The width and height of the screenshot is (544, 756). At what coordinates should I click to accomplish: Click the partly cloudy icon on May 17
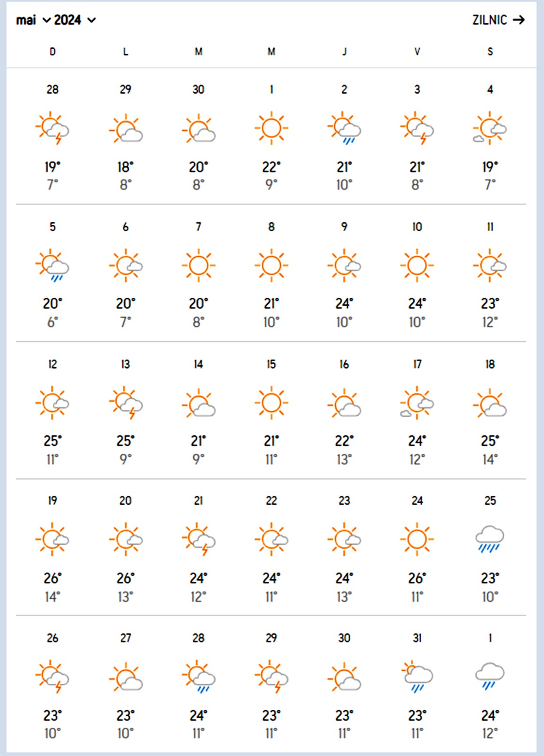(x=417, y=403)
